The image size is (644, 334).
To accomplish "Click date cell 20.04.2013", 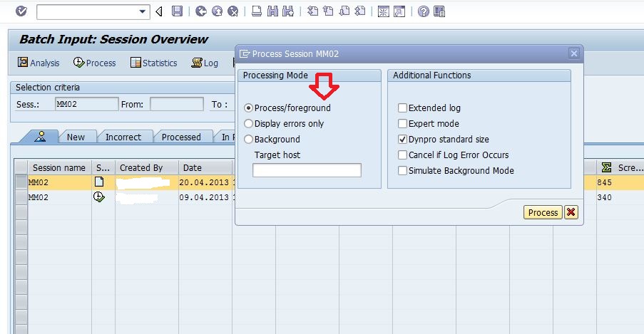I will pyautogui.click(x=204, y=182).
